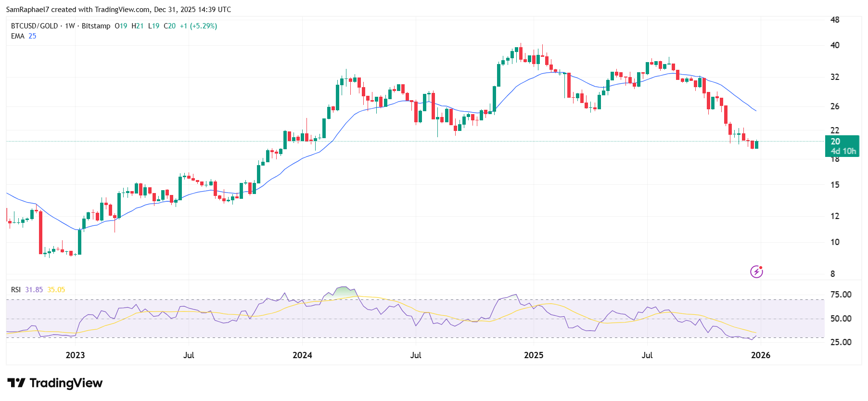Click the EMA indicator label
The height and width of the screenshot is (401, 868).
point(17,36)
